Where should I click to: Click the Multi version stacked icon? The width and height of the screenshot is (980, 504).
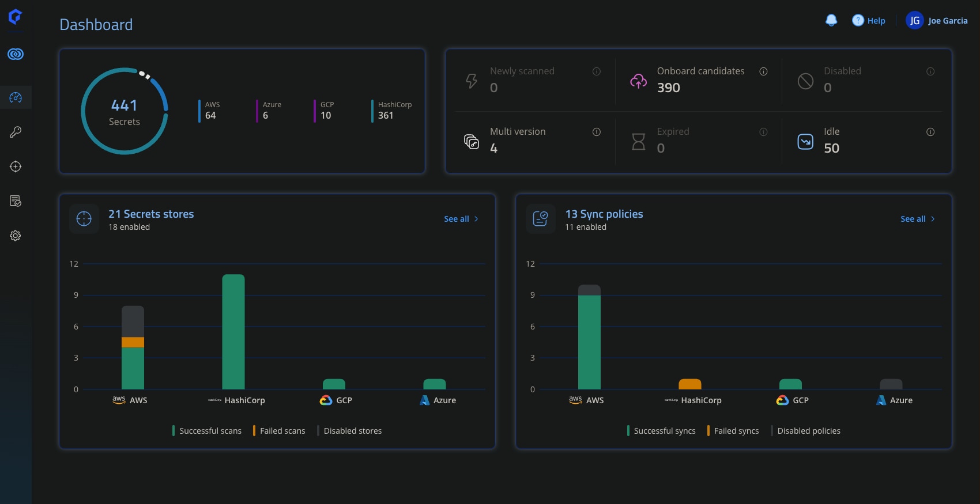tap(472, 141)
